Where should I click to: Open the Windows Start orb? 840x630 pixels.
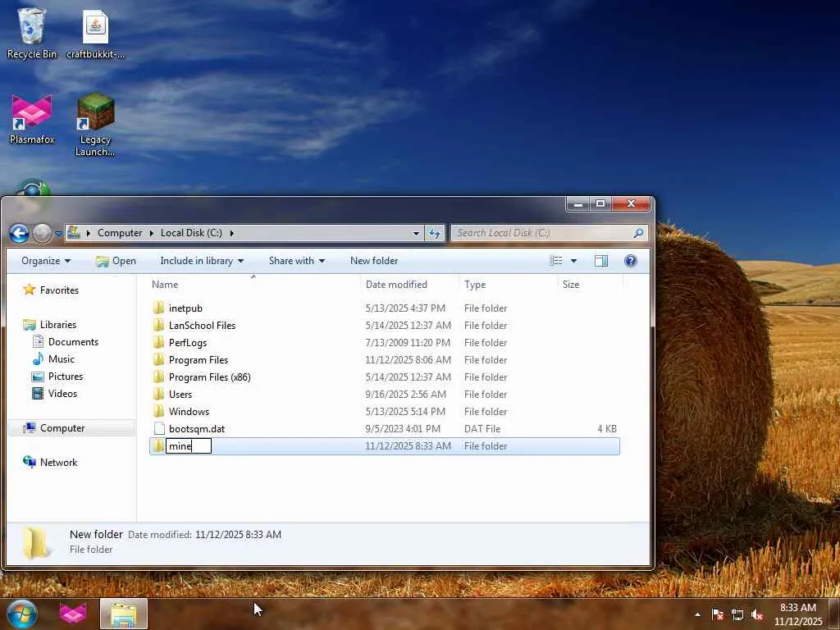(21, 614)
